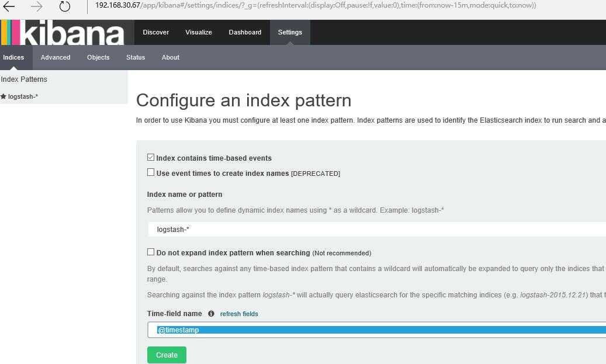
Task: View the Status sub-tab
Action: coord(136,57)
